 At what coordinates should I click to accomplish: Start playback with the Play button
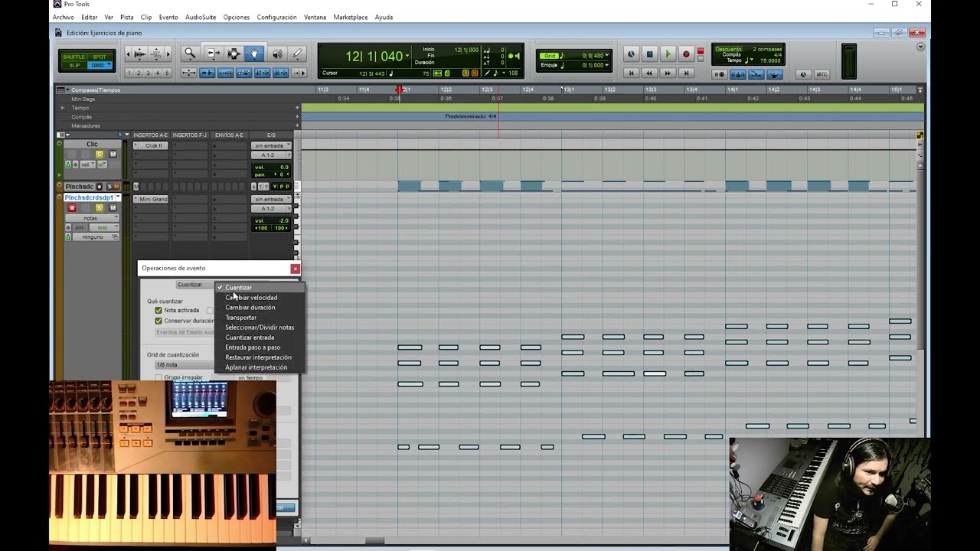[668, 54]
